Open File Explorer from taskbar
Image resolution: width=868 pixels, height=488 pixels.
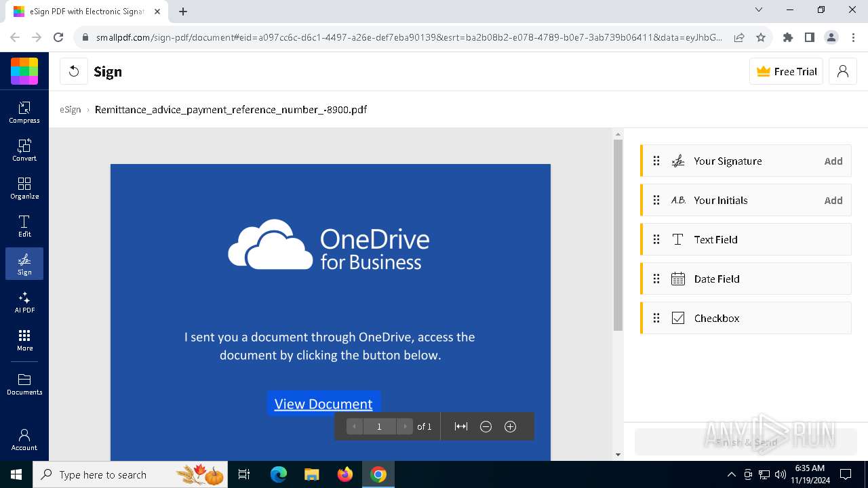click(x=311, y=474)
